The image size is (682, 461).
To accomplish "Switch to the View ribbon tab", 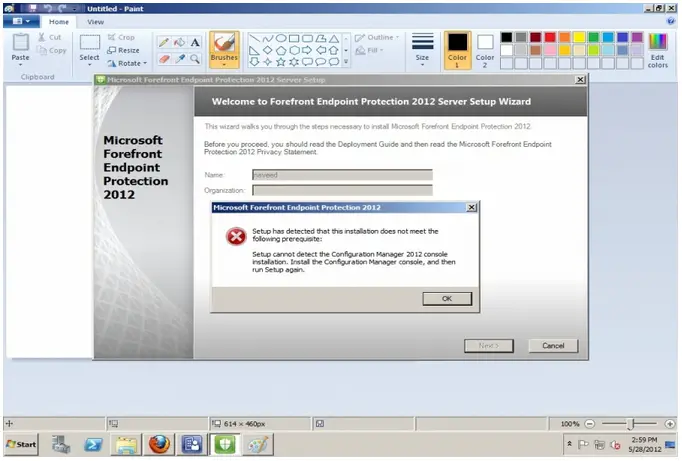I will [x=95, y=22].
